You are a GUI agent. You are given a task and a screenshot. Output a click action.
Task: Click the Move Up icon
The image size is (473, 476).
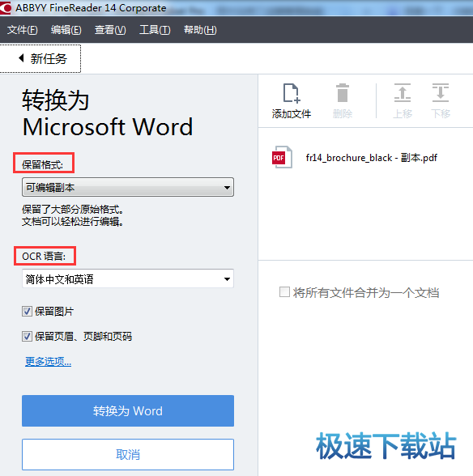[x=403, y=93]
